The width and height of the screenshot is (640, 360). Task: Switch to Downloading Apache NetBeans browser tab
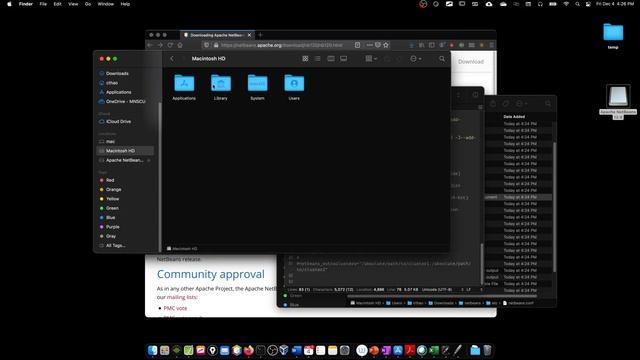[216, 35]
